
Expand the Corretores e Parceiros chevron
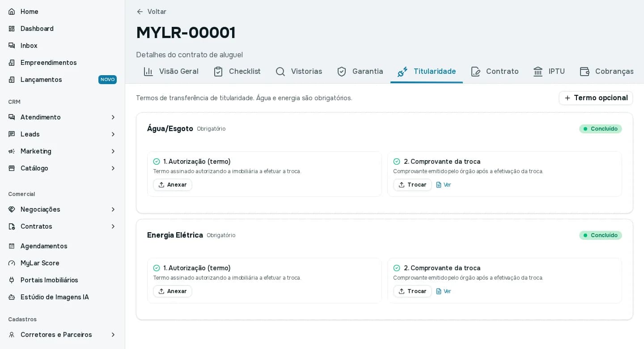(113, 335)
